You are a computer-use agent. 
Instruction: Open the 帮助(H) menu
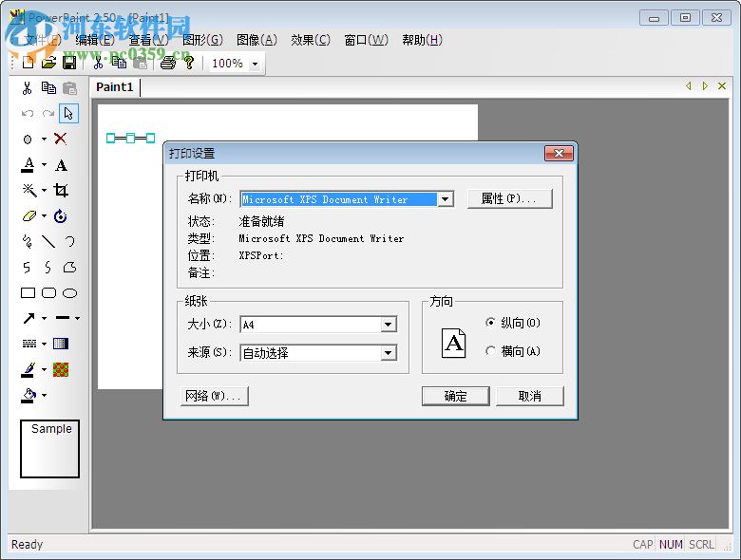pos(422,40)
